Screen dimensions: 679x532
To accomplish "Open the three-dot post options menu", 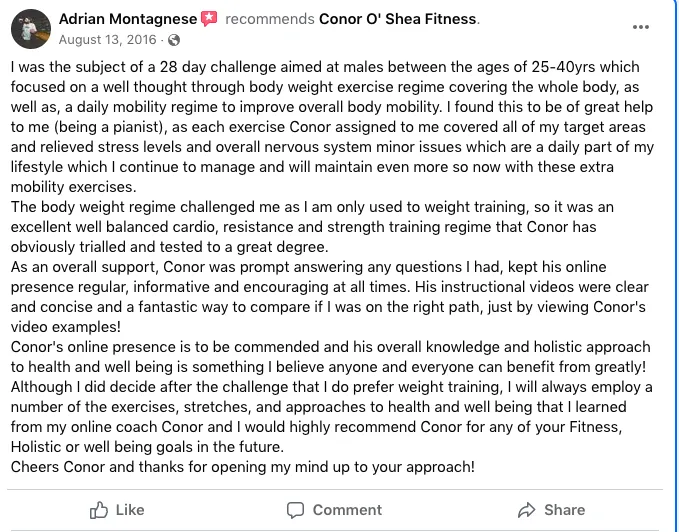I will (640, 27).
